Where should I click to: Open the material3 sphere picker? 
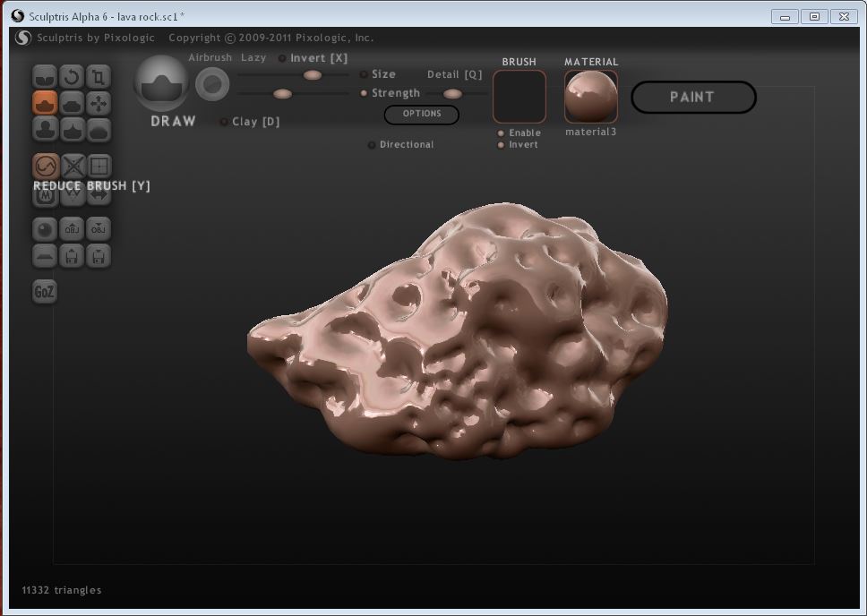[x=591, y=96]
